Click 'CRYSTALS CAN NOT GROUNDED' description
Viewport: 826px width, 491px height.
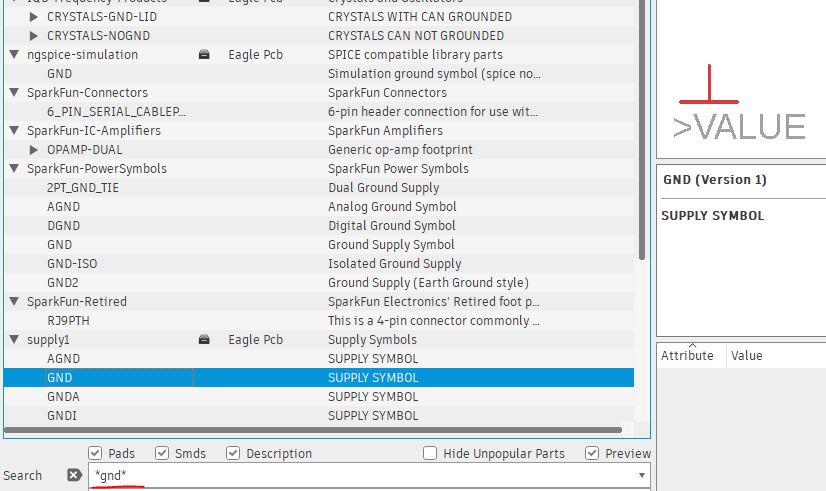416,36
